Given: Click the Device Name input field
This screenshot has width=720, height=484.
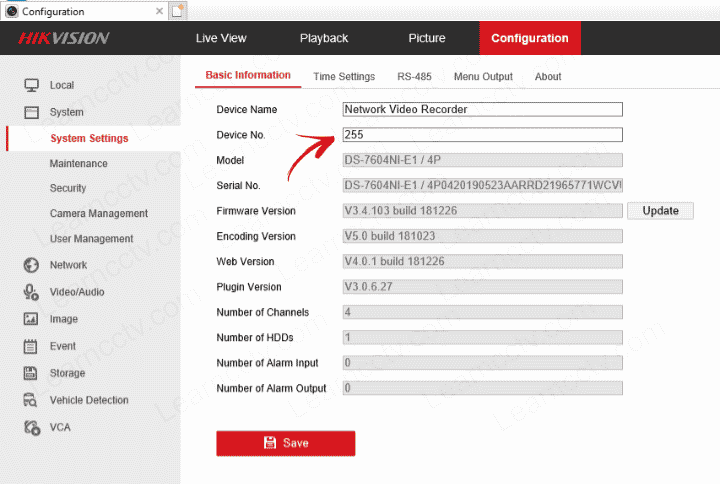Looking at the screenshot, I should click(482, 109).
